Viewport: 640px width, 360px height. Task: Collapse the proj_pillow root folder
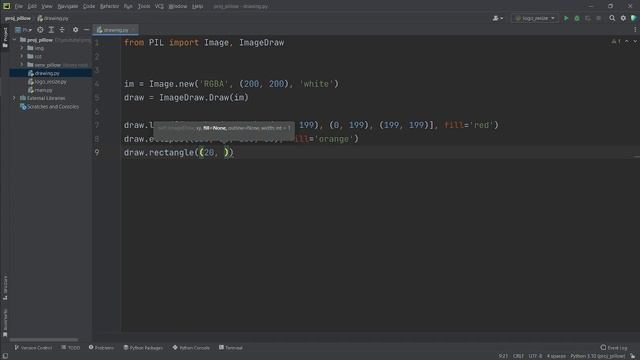click(x=15, y=40)
